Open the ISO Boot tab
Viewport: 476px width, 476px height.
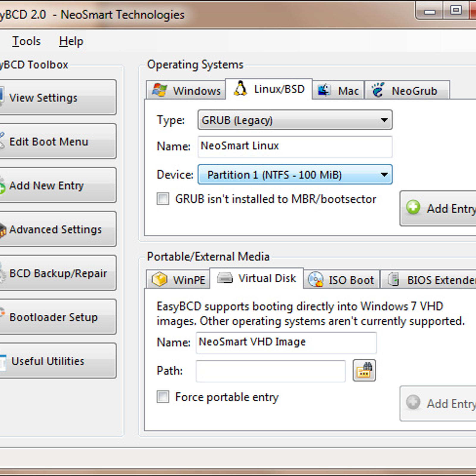tap(342, 279)
